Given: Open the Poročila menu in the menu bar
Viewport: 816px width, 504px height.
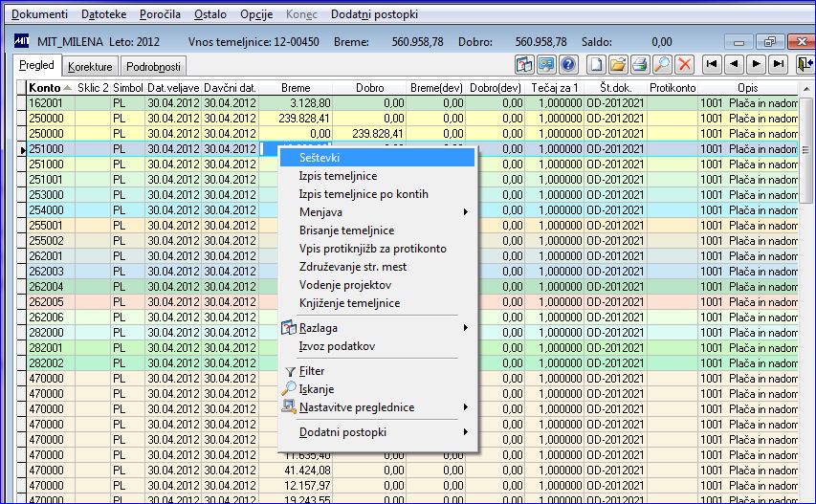Looking at the screenshot, I should (x=160, y=14).
